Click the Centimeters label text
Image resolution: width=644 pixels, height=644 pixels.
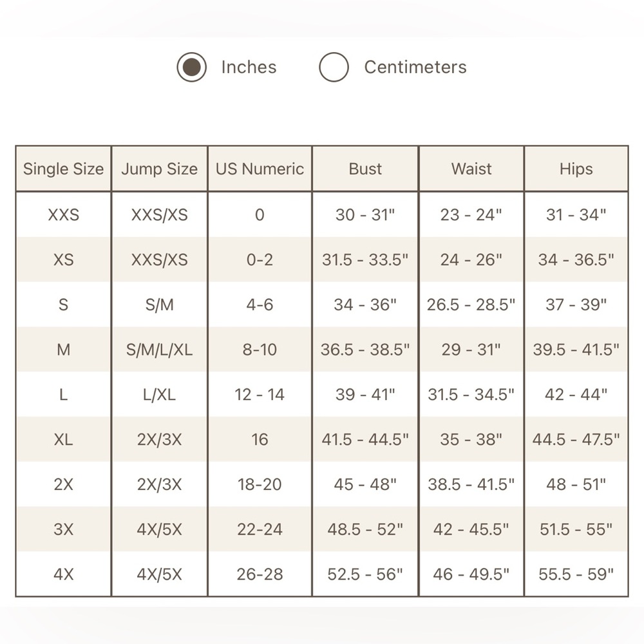pyautogui.click(x=415, y=67)
